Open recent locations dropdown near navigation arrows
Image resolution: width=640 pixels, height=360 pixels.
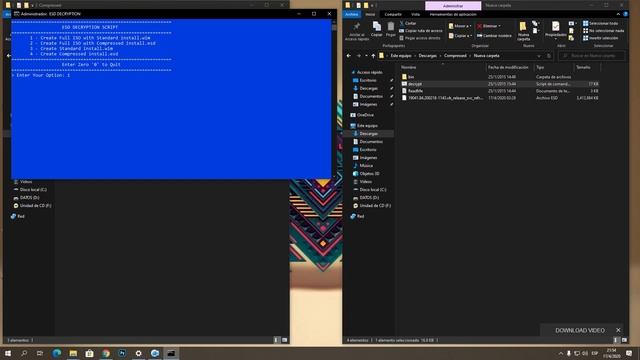click(366, 56)
